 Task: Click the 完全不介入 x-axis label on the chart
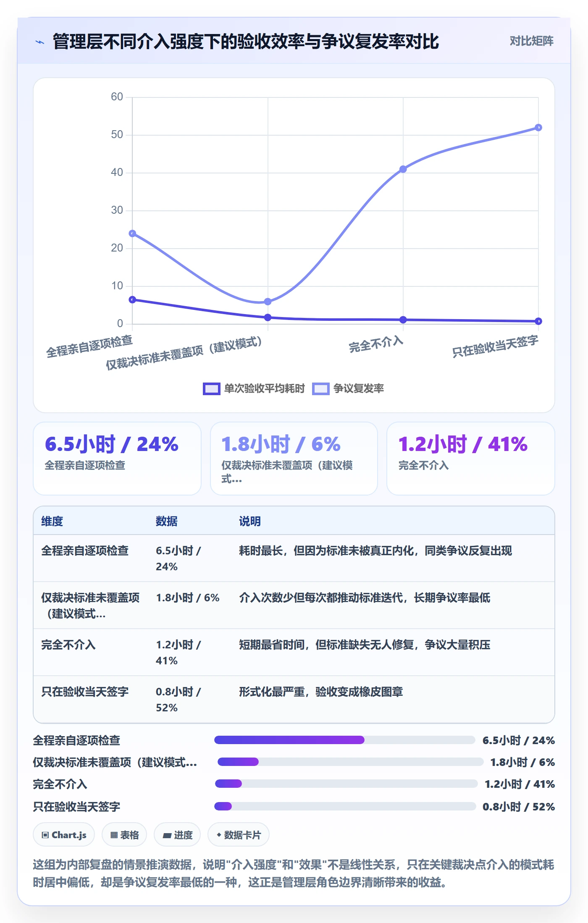(376, 344)
